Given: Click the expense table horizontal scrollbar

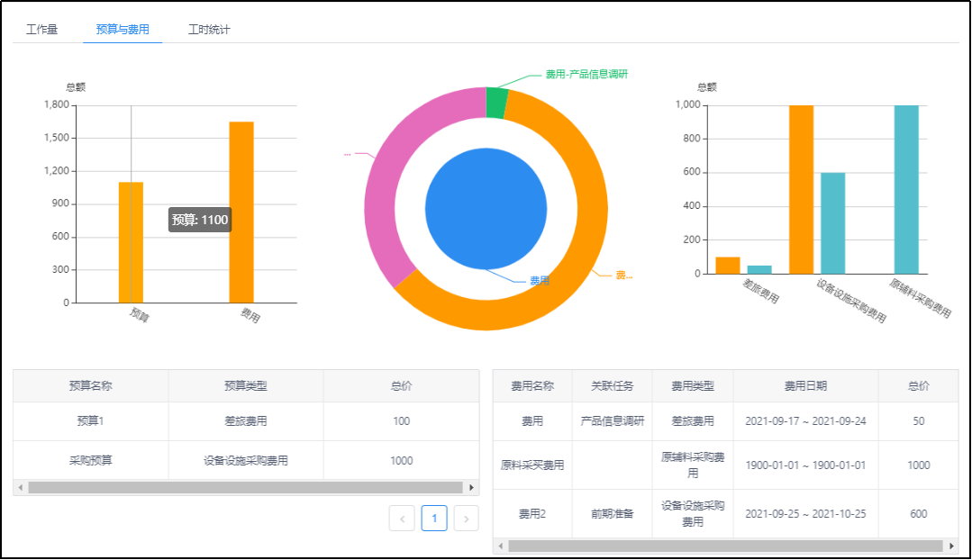Looking at the screenshot, I should pos(721,546).
